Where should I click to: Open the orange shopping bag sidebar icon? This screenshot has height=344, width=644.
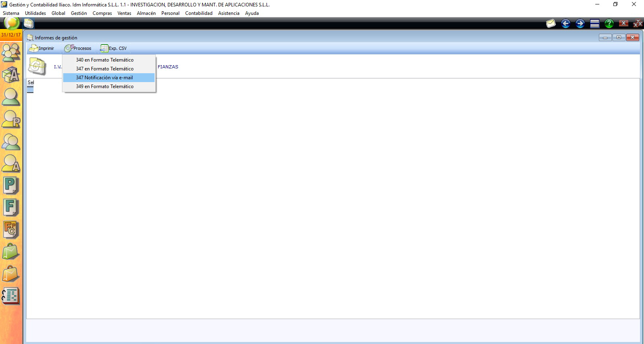pyautogui.click(x=11, y=274)
